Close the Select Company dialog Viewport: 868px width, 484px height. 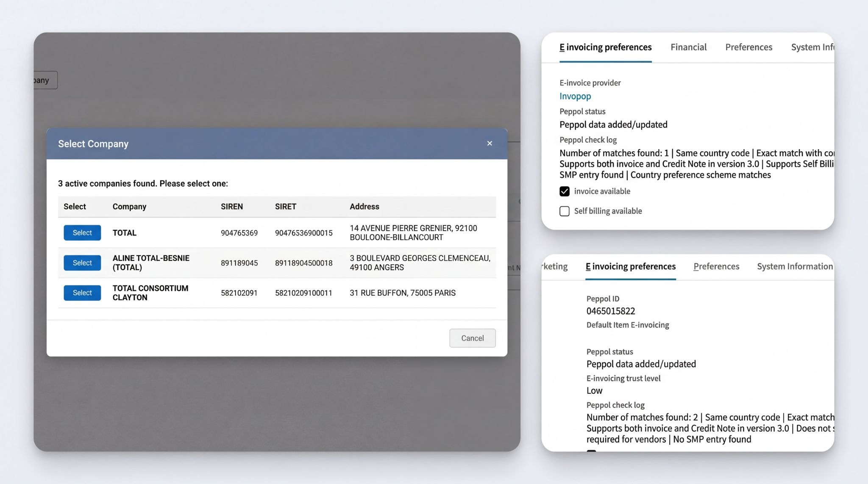(x=490, y=143)
